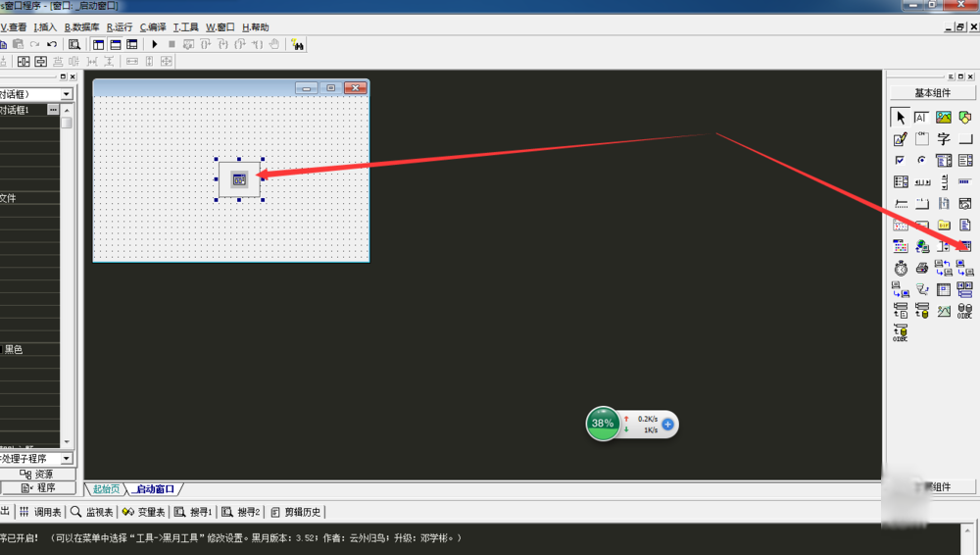Click the property panel scrollbar up arrow
The height and width of the screenshot is (555, 980).
pos(67,110)
